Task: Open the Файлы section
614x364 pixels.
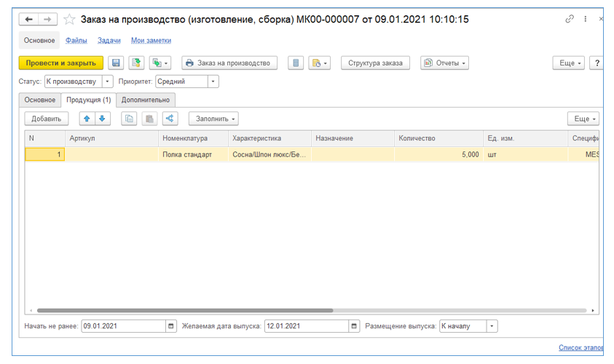Action: click(x=76, y=41)
